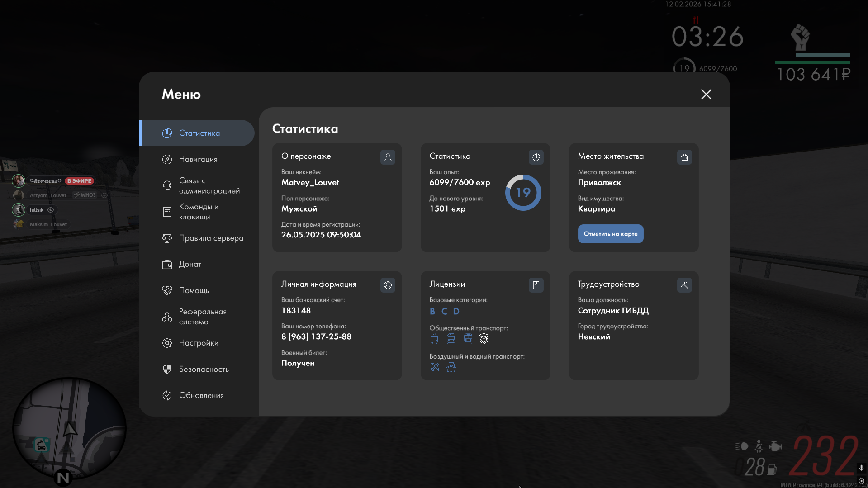
Task: Click the level 19 circular progress ring
Action: 523,193
